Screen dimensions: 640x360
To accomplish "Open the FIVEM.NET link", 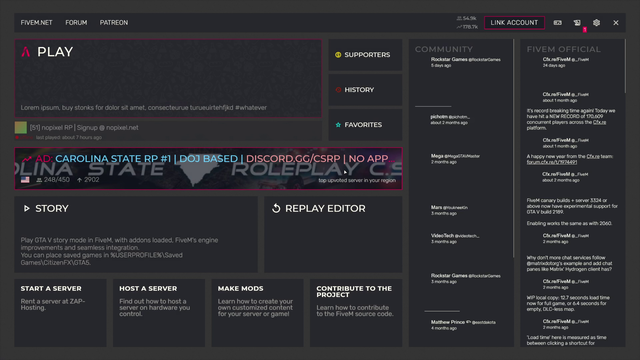I will tap(36, 22).
